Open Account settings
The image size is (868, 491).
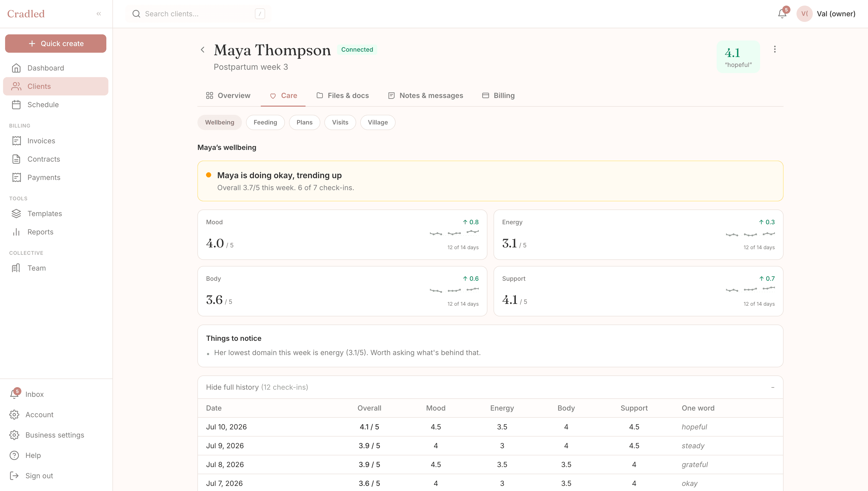pyautogui.click(x=56, y=415)
